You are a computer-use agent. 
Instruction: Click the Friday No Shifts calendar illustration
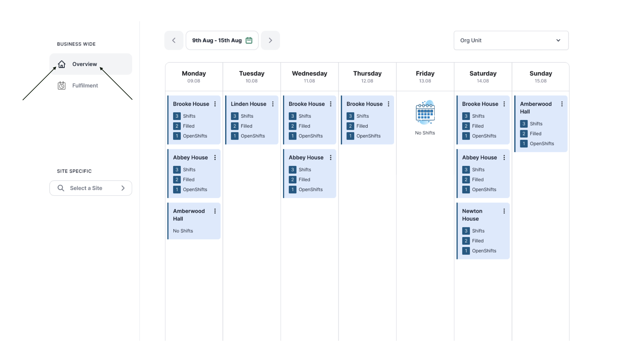(425, 113)
